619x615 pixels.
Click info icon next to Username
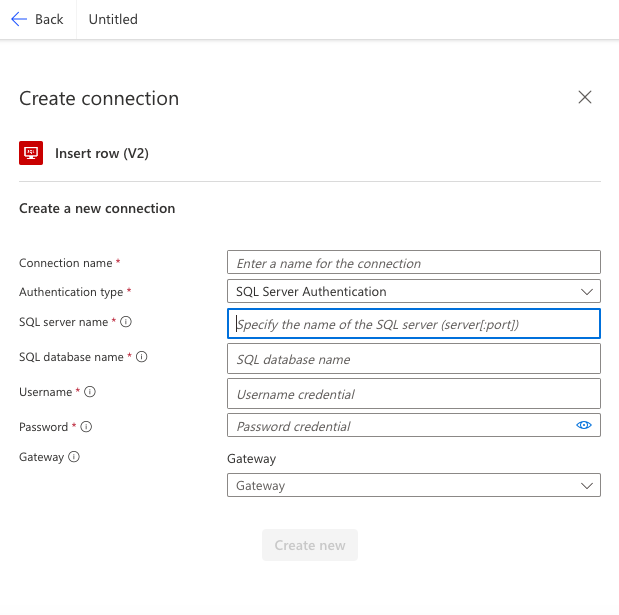tap(90, 392)
